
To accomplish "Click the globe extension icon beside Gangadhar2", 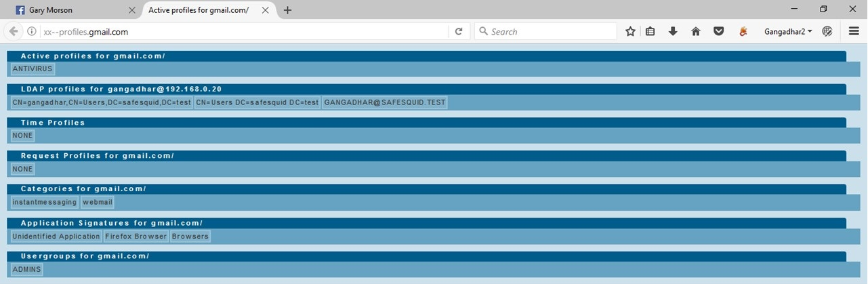I will click(827, 31).
